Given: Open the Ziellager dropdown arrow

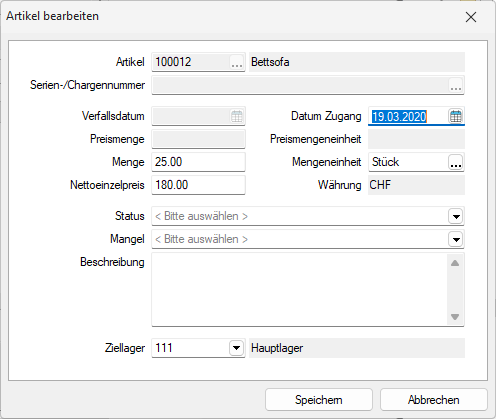Looking at the screenshot, I should pyautogui.click(x=236, y=348).
